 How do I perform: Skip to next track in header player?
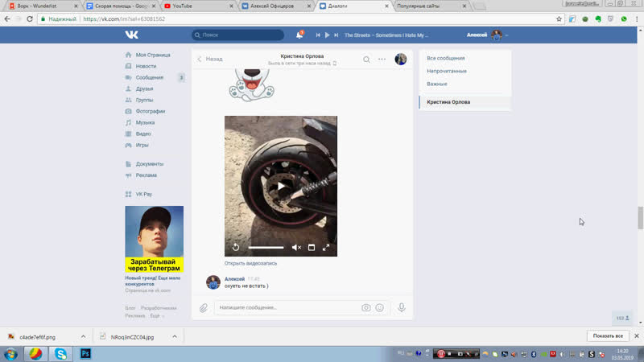336,35
